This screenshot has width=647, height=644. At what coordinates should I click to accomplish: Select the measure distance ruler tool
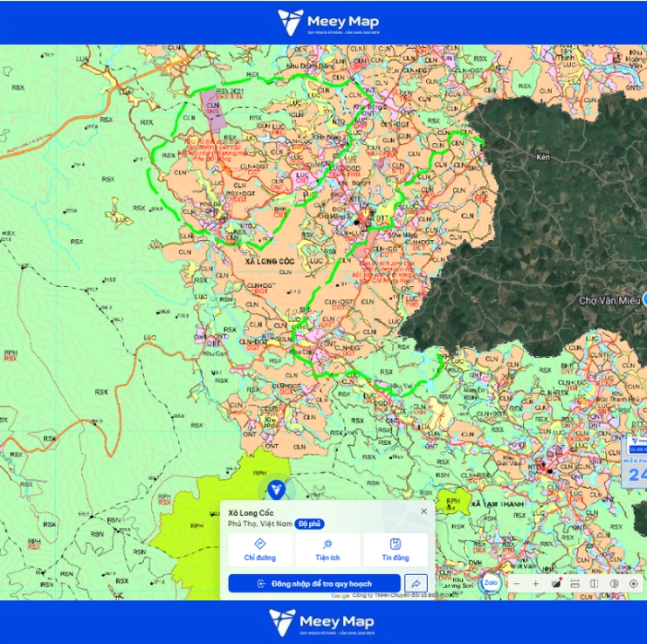575,584
